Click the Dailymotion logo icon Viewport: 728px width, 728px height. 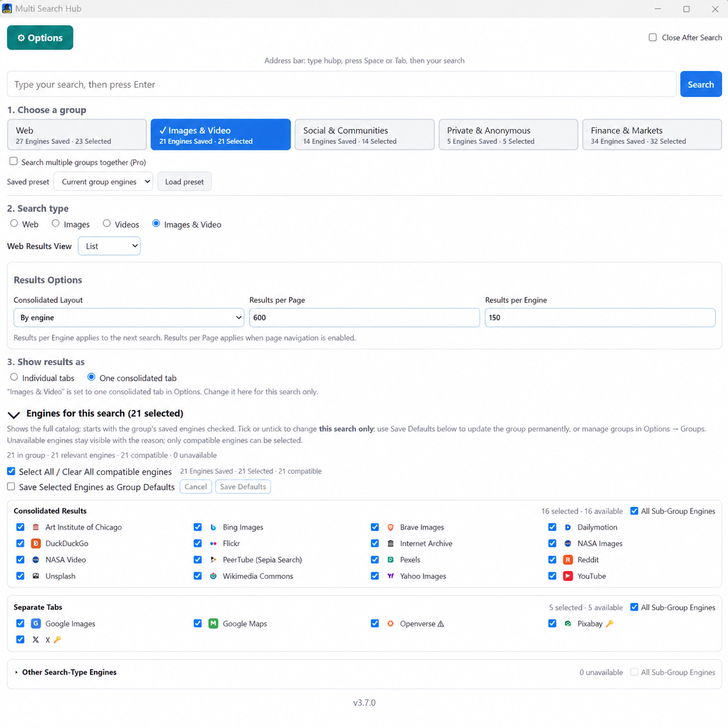point(568,527)
